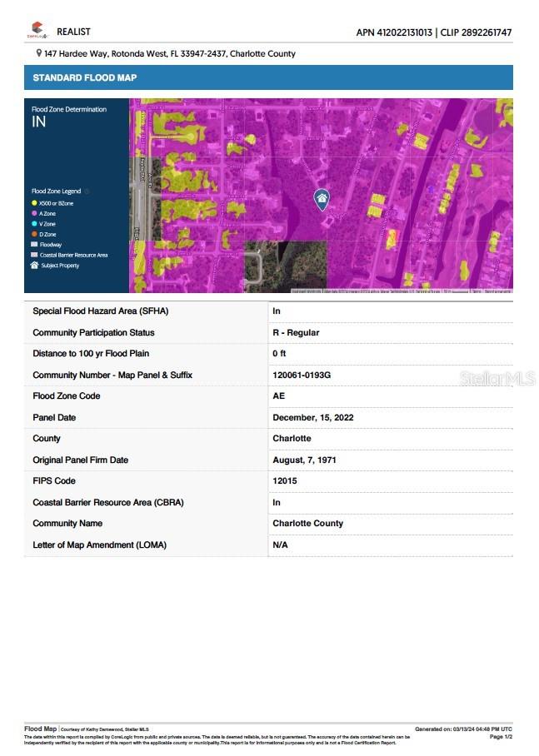Click the December, 15, 2022 value
This screenshot has width=539, height=756.
click(x=313, y=417)
